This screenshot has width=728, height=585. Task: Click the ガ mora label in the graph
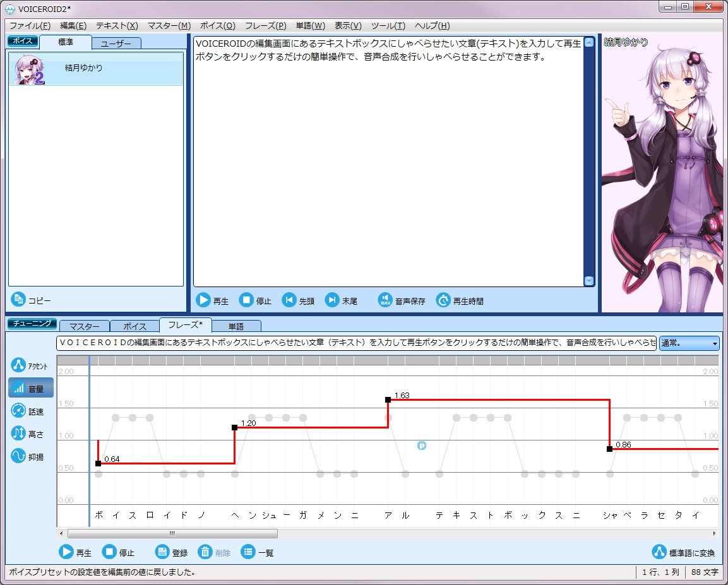pos(302,515)
